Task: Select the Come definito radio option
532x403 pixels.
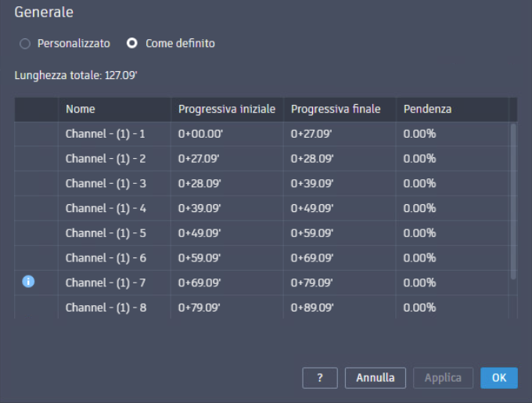Action: pos(132,44)
